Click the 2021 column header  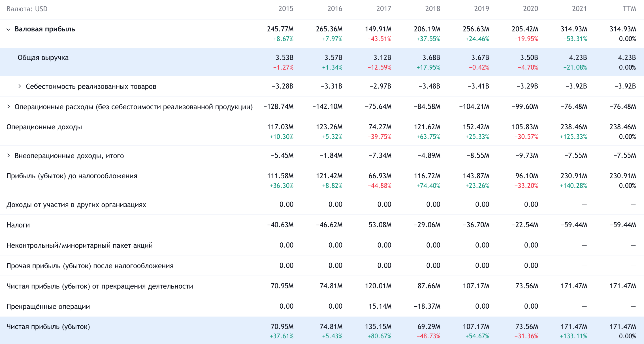coord(579,9)
